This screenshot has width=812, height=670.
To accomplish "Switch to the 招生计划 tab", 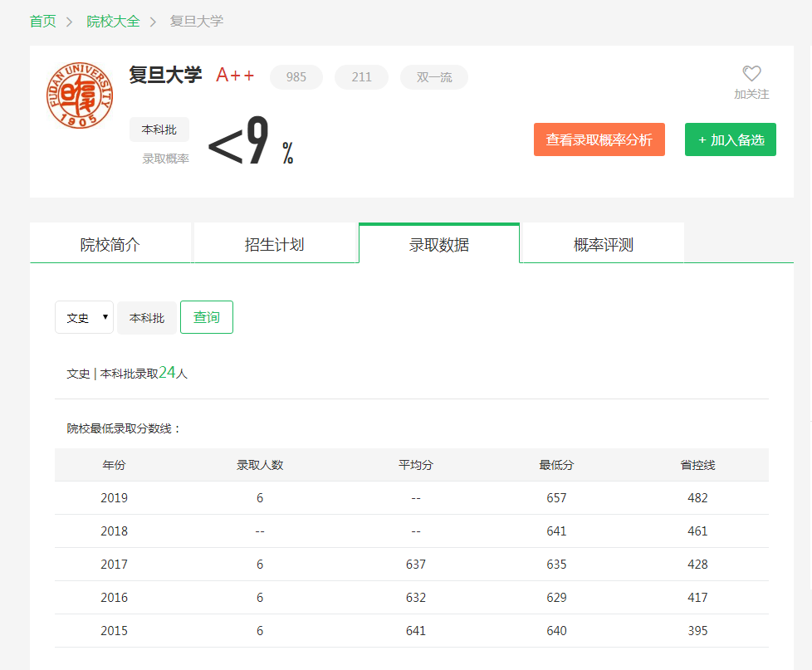I will point(275,244).
